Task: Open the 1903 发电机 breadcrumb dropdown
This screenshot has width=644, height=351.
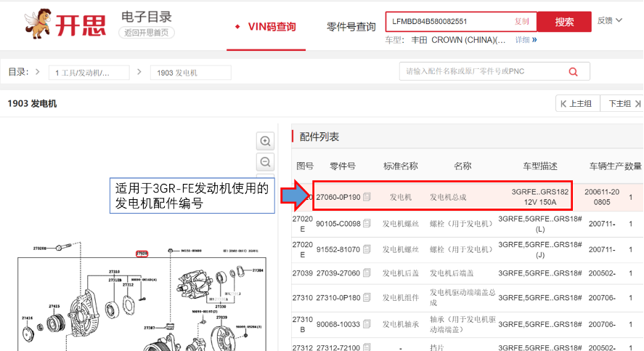Action: click(x=190, y=73)
